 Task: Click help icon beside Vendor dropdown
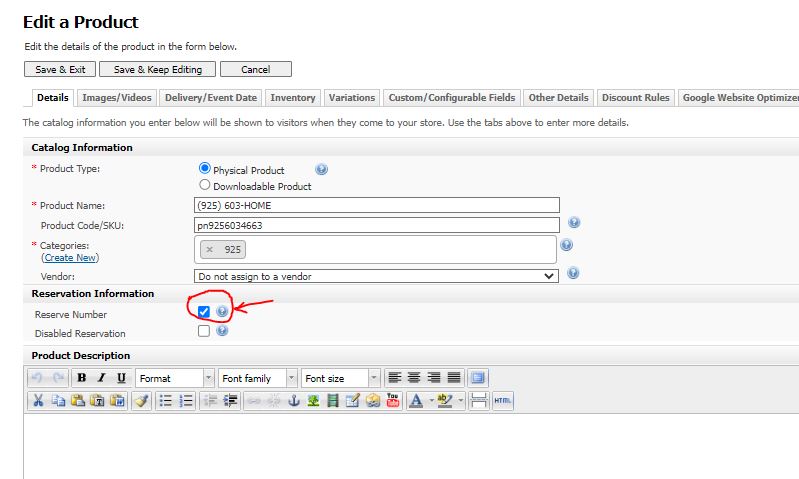click(573, 273)
